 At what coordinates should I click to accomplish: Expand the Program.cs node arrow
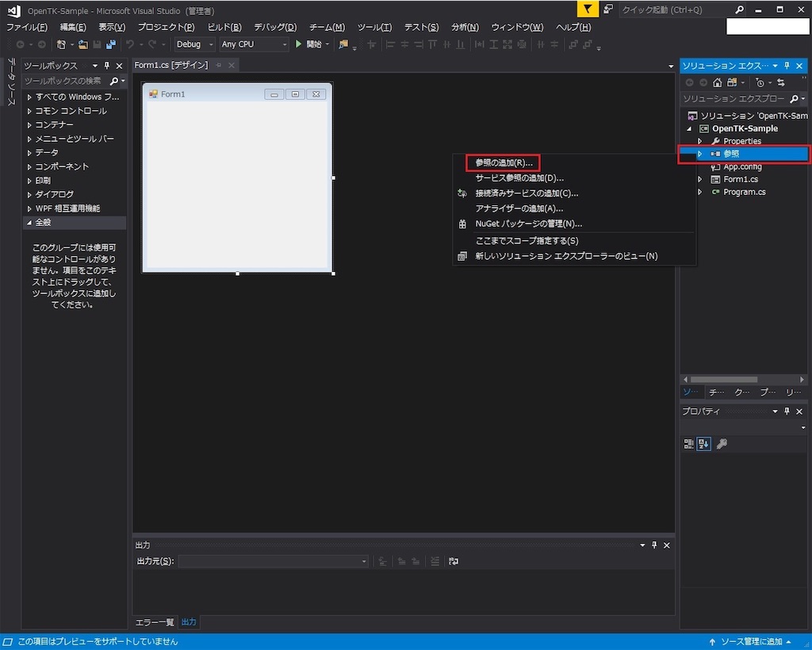699,192
